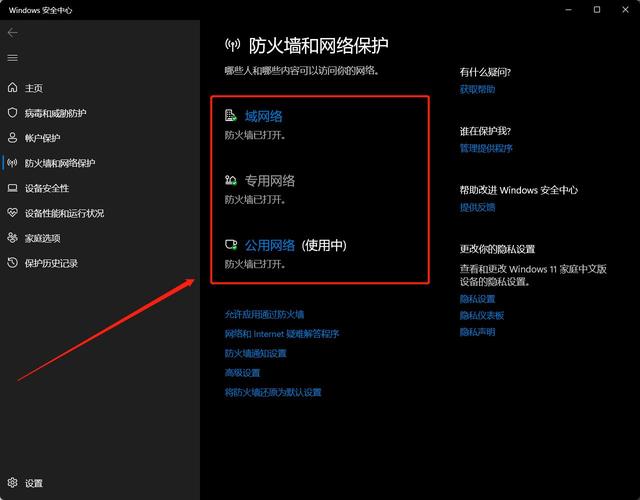Click 更改你的隐私设置 heading
The image size is (640, 500).
click(498, 249)
